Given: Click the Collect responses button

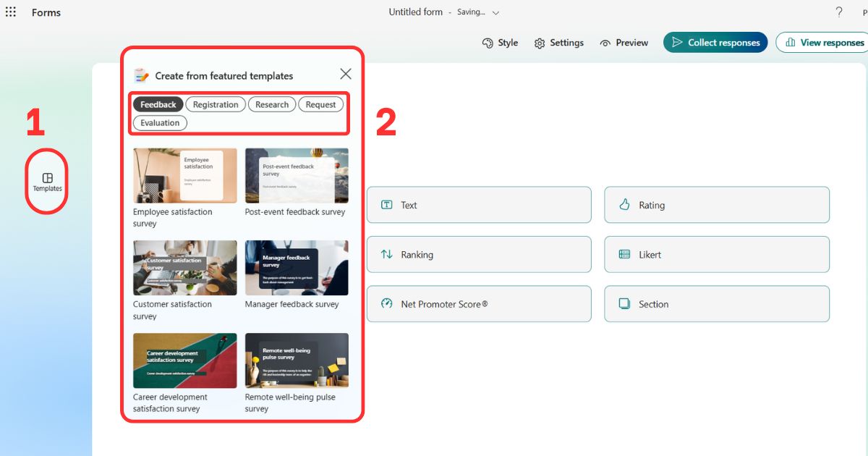Looking at the screenshot, I should click(x=715, y=42).
